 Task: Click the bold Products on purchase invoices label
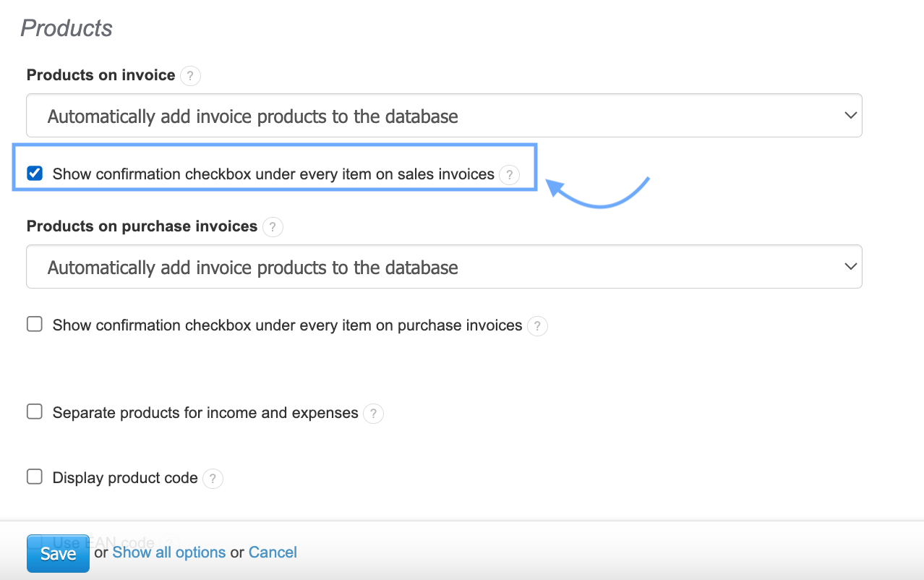click(x=142, y=226)
